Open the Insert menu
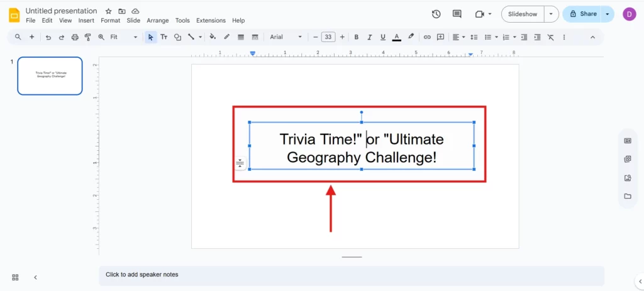Screen dimensions: 644x291 (x=86, y=21)
